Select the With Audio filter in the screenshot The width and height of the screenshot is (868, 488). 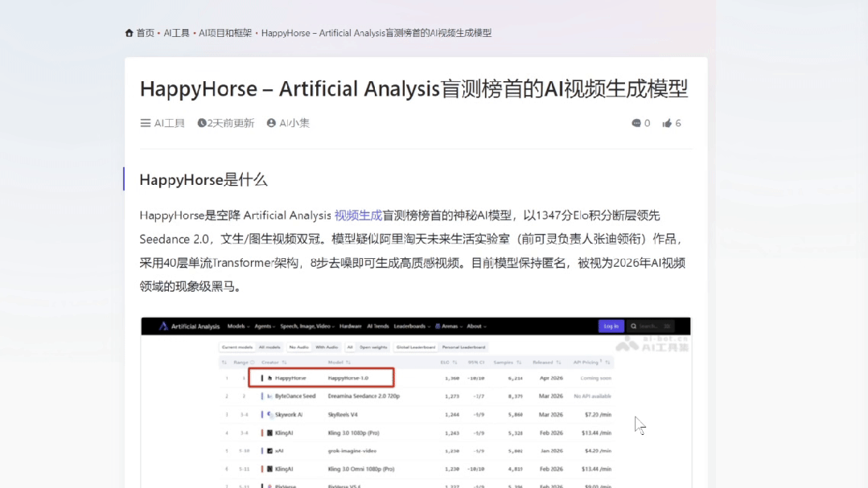point(327,347)
